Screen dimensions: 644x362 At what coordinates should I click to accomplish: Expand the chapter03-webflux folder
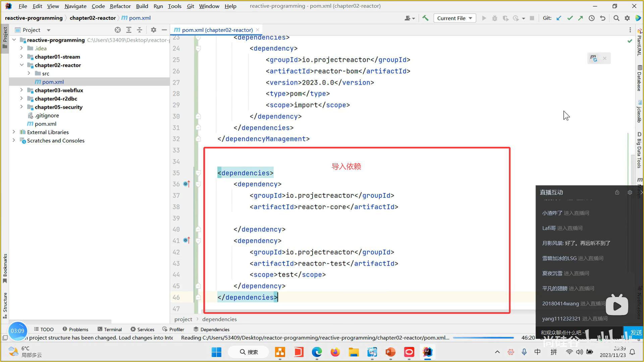(x=21, y=90)
